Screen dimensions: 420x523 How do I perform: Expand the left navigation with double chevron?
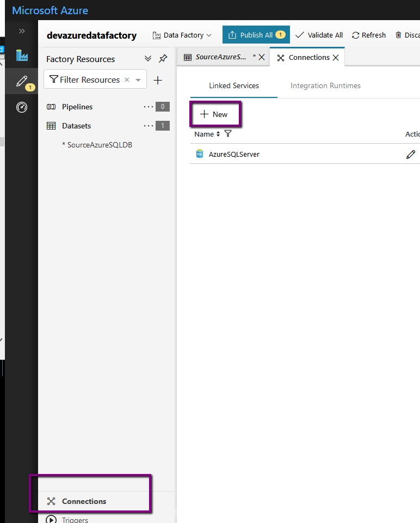[x=22, y=31]
